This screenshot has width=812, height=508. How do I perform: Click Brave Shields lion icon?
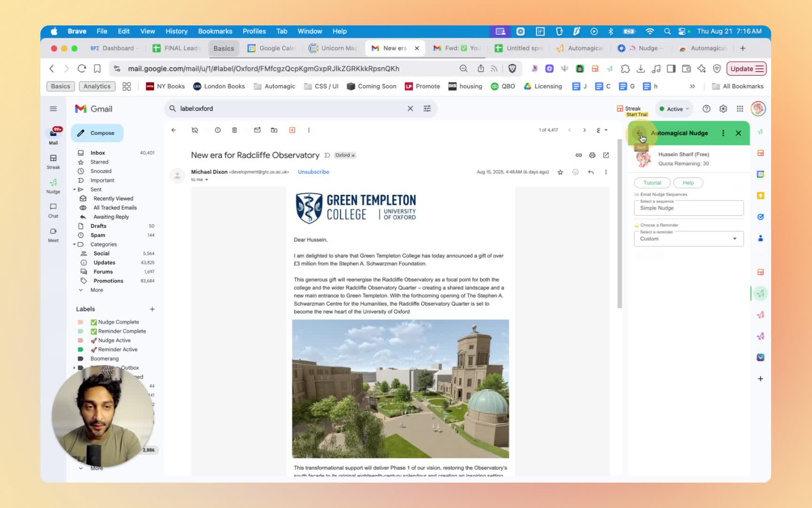click(512, 69)
